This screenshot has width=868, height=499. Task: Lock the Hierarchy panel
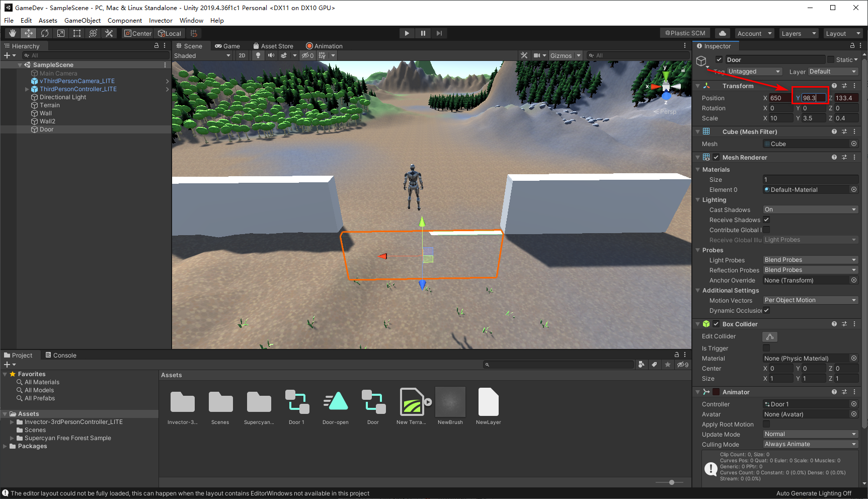pyautogui.click(x=156, y=46)
